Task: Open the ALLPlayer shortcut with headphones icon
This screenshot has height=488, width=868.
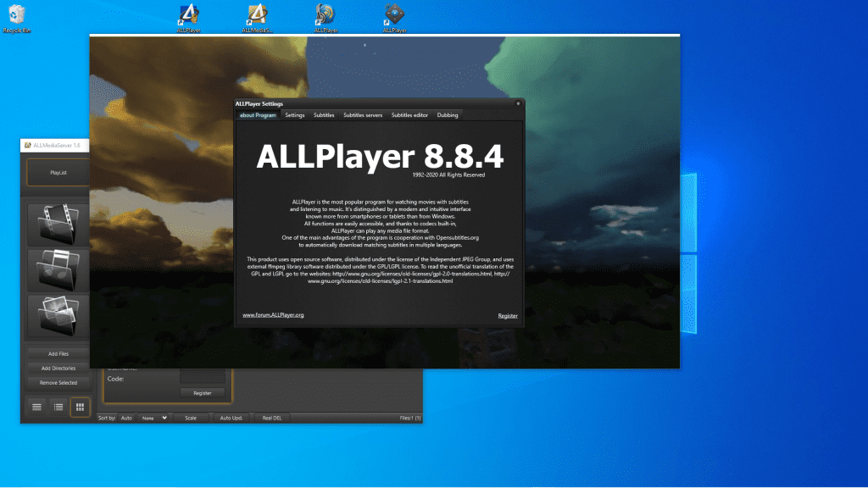Action: click(325, 19)
